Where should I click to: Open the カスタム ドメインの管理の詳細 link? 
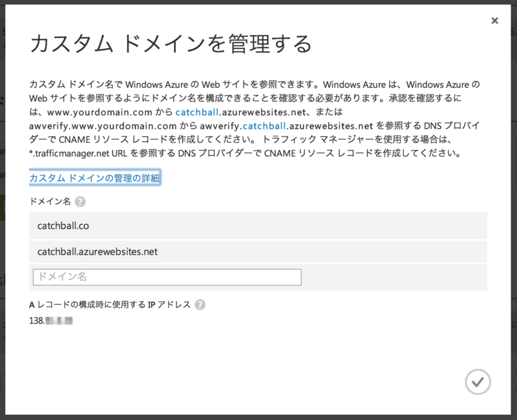[x=94, y=177]
